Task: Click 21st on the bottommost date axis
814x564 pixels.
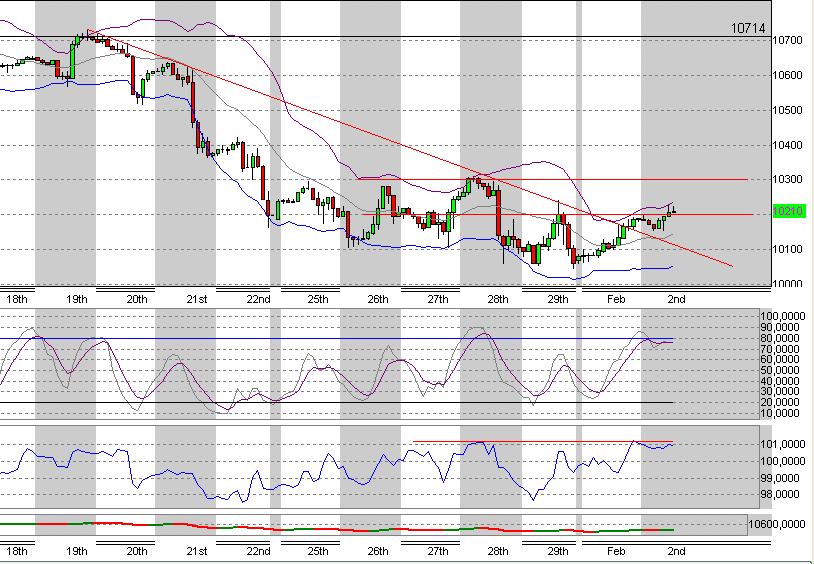Action: (197, 552)
